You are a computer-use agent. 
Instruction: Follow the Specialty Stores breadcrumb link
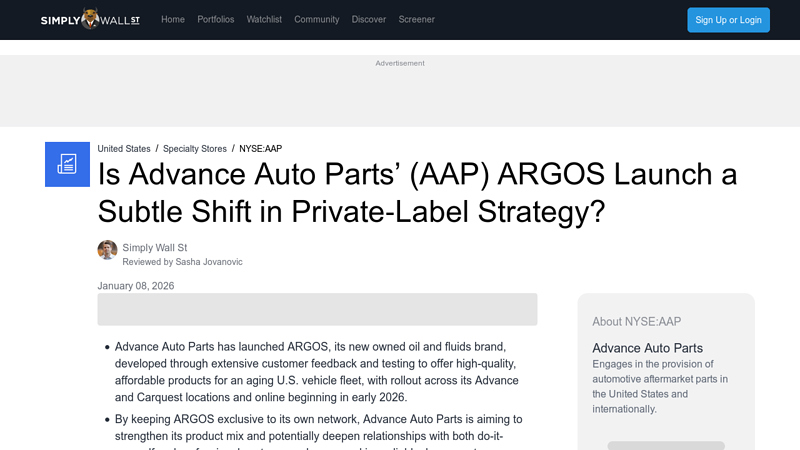[x=195, y=148]
